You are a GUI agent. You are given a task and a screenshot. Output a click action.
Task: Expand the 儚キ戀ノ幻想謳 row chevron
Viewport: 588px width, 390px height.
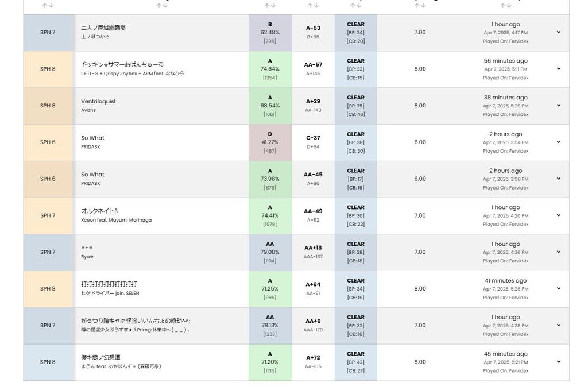tap(558, 362)
